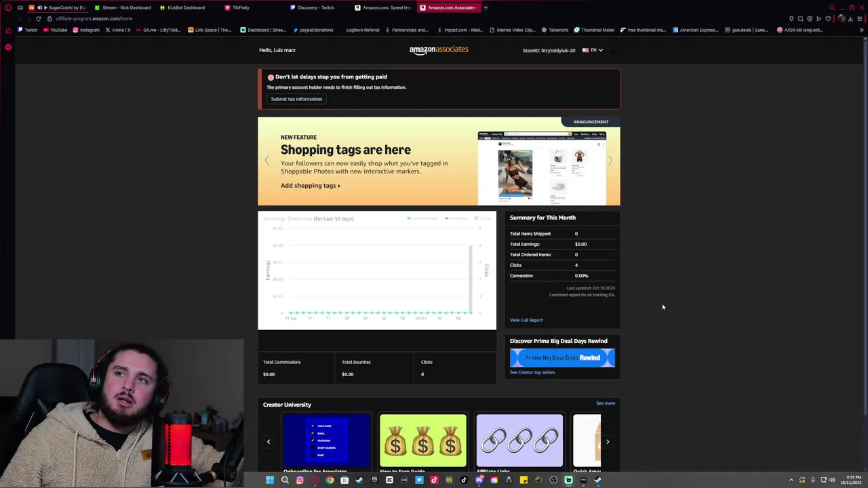868x488 pixels.
Task: Open the gun.deals bookmark
Action: click(x=747, y=30)
